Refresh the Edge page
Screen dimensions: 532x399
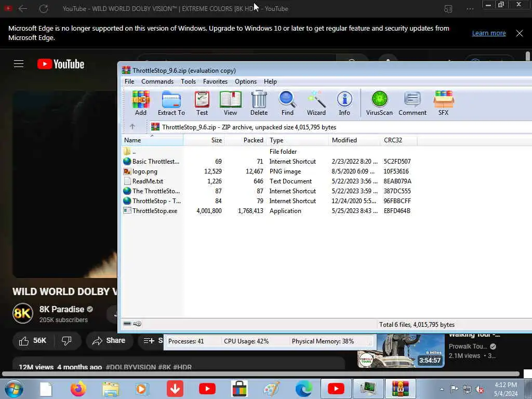[x=44, y=8]
